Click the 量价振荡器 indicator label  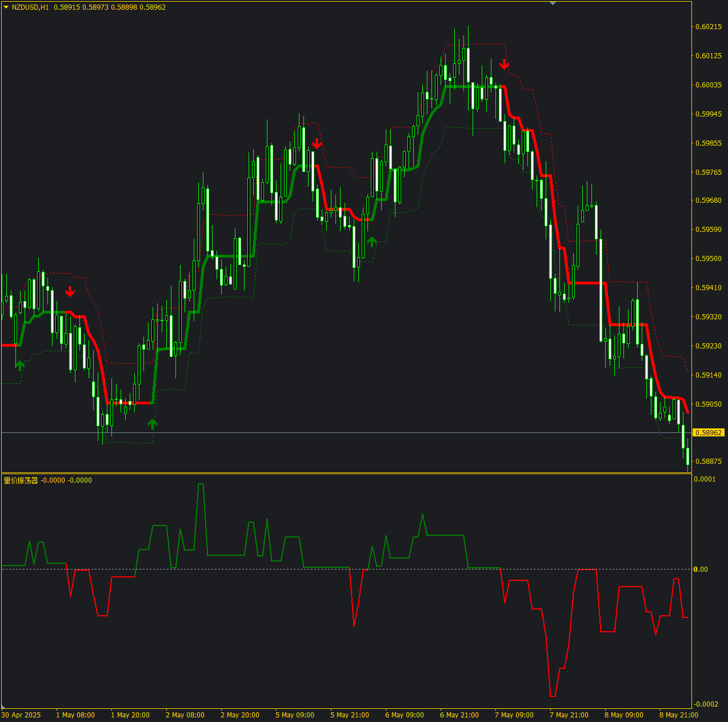pyautogui.click(x=21, y=480)
